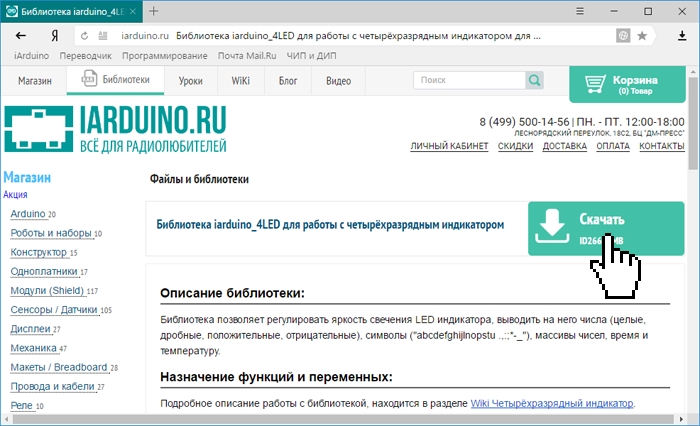Viewport: 700px width, 426px height.
Task: Open Wiki Четырёхразрядный индикатор link
Action: (x=552, y=403)
